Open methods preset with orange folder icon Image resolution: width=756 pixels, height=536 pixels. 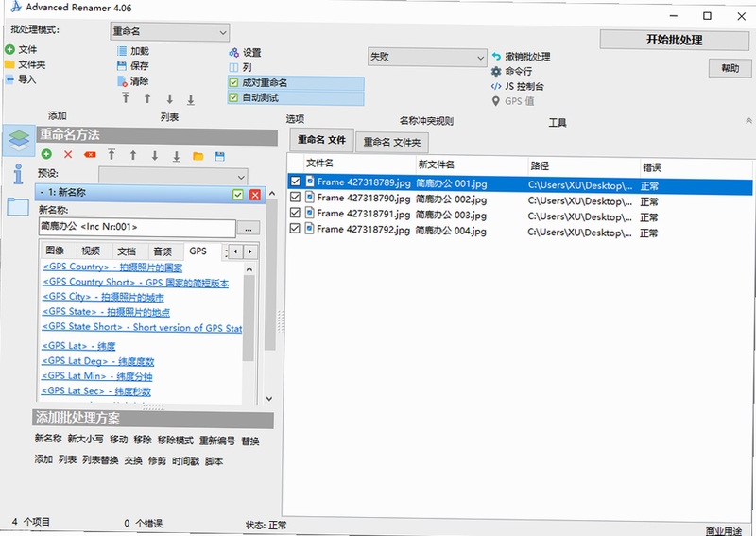tap(198, 156)
